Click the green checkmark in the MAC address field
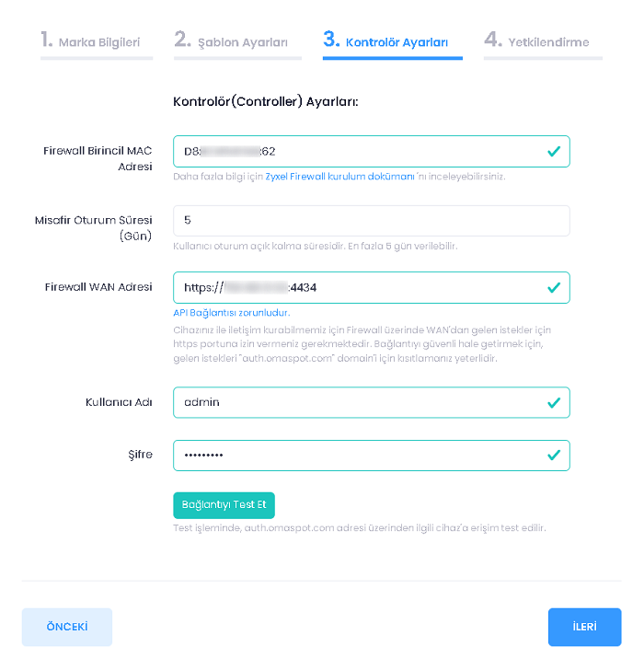The height and width of the screenshot is (658, 644). [x=553, y=151]
